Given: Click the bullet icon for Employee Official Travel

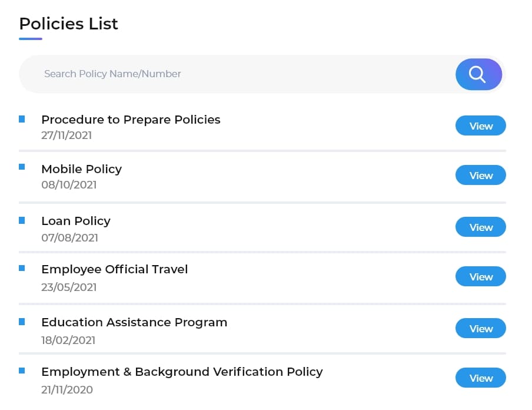Looking at the screenshot, I should pyautogui.click(x=22, y=269).
